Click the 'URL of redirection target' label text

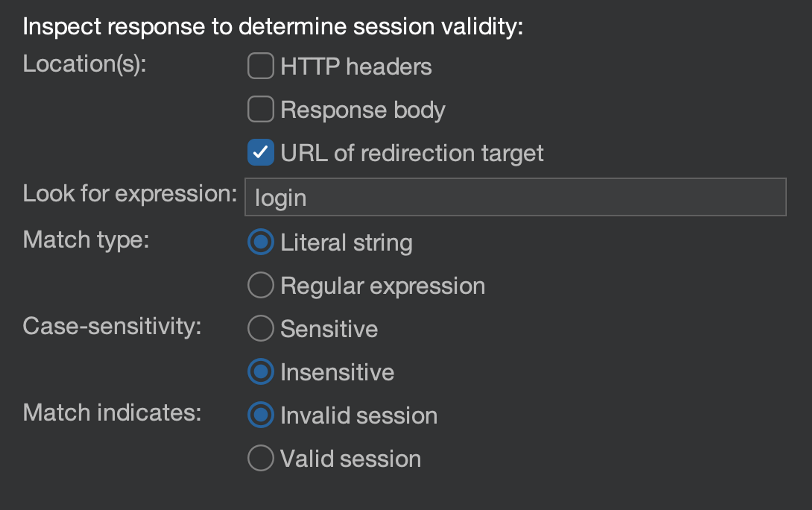tap(411, 153)
